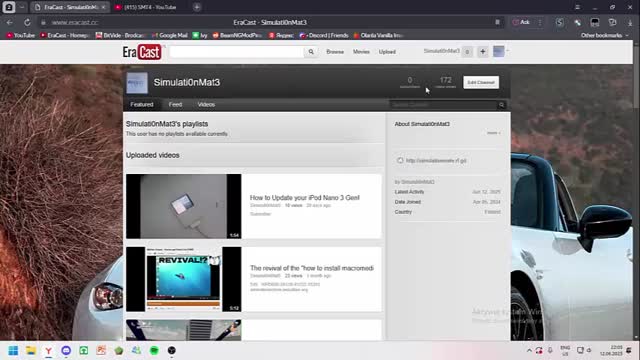640x360 pixels.
Task: Click the Ask assistant button in toolbar
Action: coord(521,22)
